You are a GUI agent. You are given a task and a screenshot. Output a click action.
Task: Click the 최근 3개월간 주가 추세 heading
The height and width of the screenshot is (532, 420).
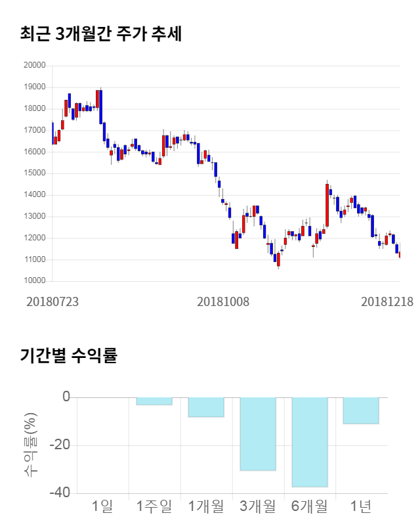click(100, 33)
